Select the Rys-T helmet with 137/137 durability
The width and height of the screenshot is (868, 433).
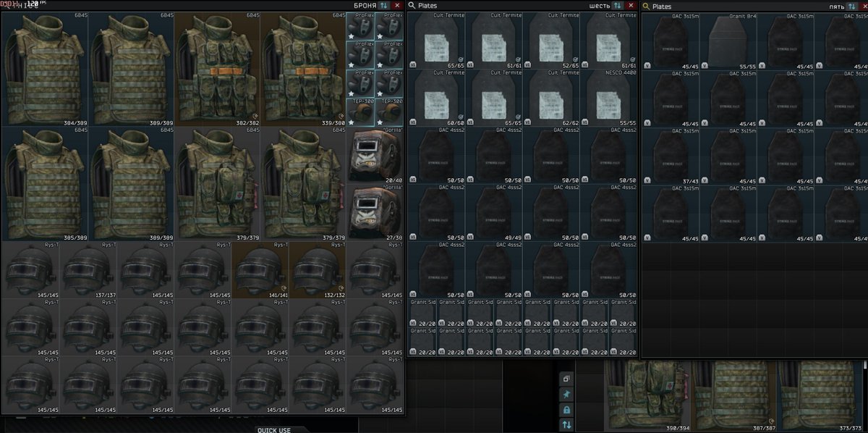[x=88, y=270]
